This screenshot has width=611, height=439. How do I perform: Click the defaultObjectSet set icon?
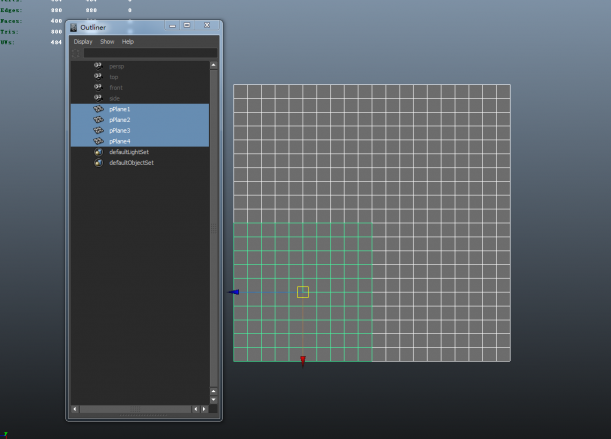[x=99, y=162]
